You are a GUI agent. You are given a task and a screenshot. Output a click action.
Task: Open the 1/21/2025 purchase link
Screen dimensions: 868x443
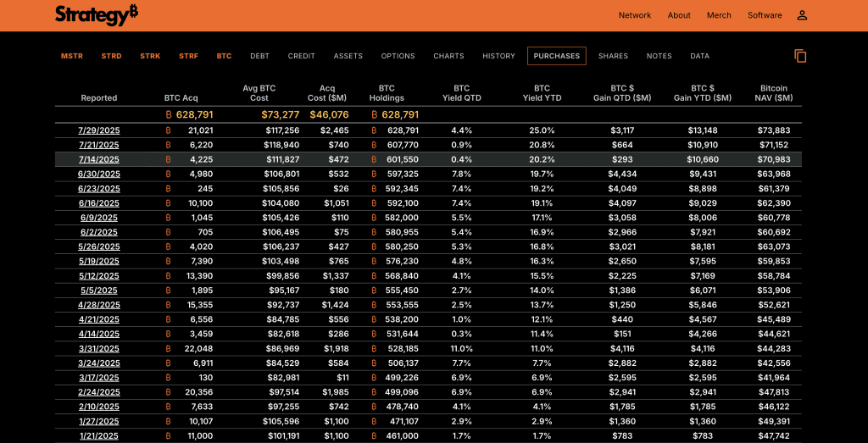[99, 436]
